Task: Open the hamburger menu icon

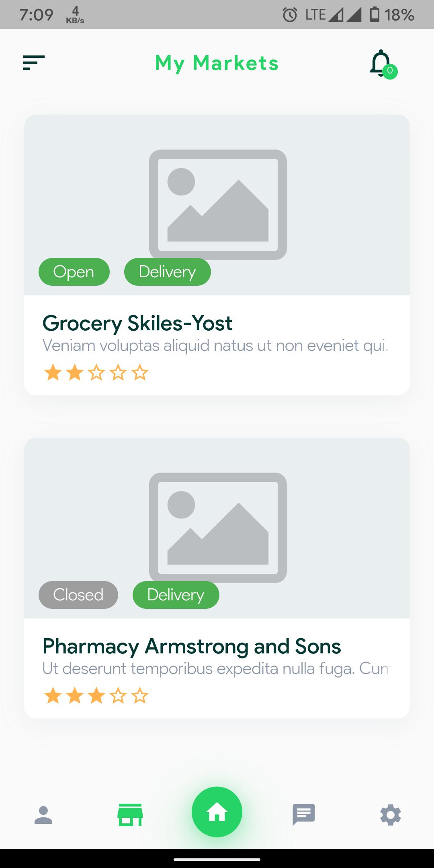Action: click(33, 63)
